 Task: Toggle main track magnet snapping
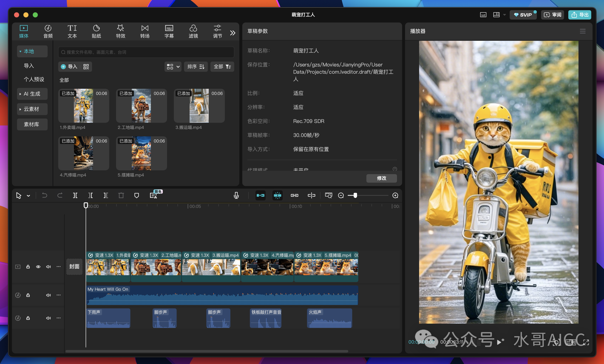(260, 195)
